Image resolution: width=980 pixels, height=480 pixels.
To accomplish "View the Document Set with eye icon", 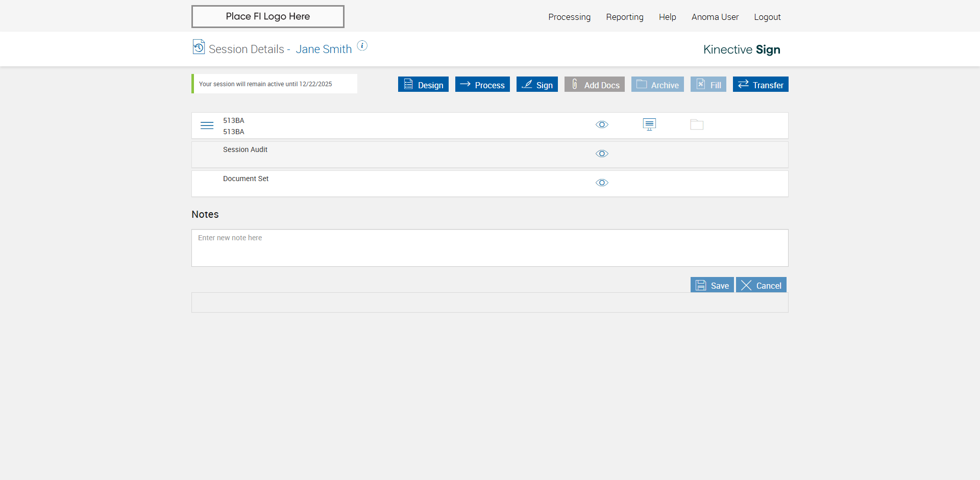I will (x=602, y=183).
